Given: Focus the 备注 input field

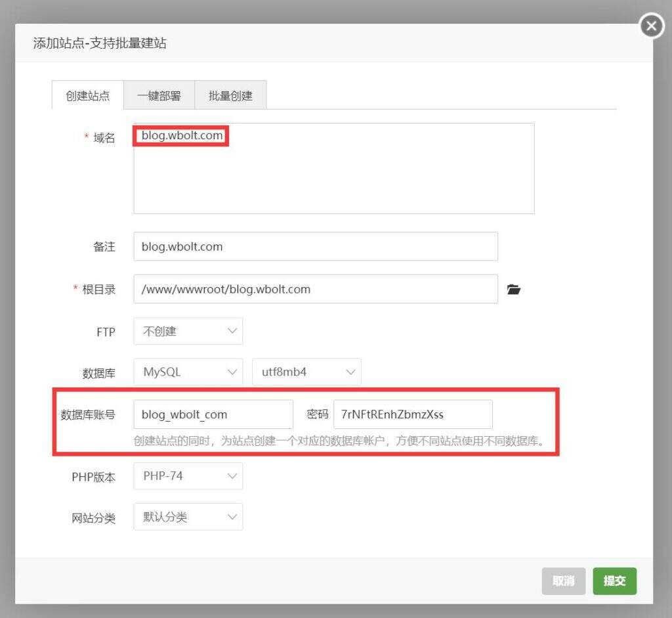Looking at the screenshot, I should coord(315,247).
